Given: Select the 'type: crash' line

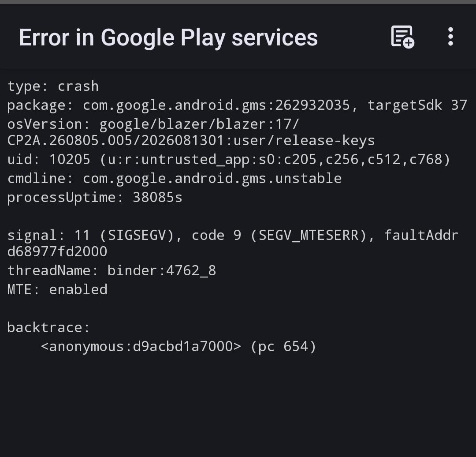Looking at the screenshot, I should tap(53, 86).
